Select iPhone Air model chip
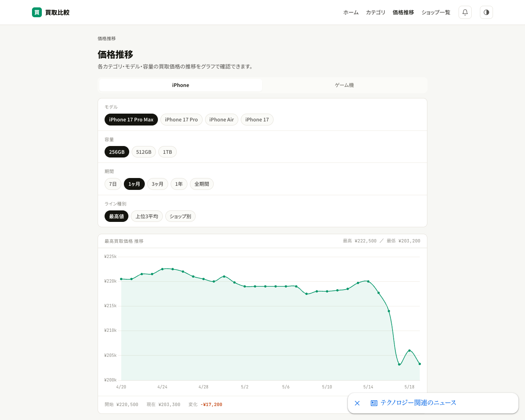This screenshot has height=420, width=525. [221, 119]
